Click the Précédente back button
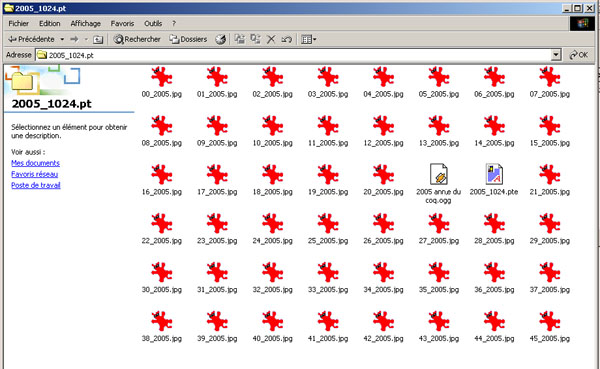 (x=31, y=39)
